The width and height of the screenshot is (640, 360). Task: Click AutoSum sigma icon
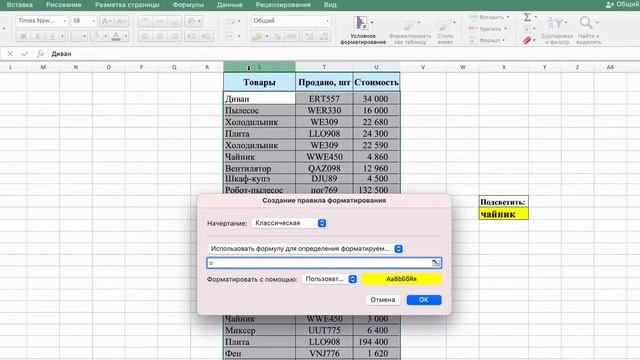(x=527, y=17)
